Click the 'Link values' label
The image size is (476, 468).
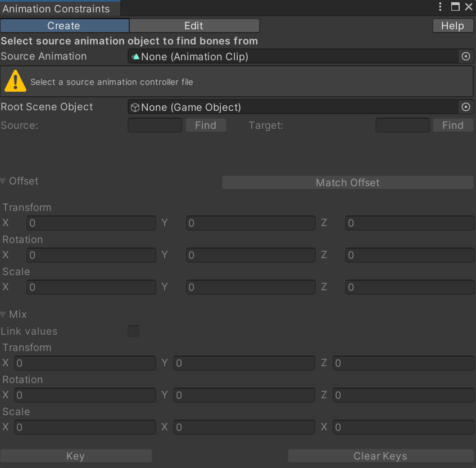(x=29, y=331)
